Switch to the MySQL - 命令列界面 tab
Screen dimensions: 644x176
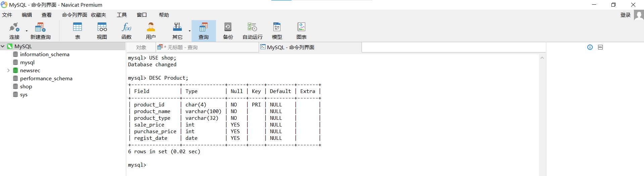click(310, 47)
